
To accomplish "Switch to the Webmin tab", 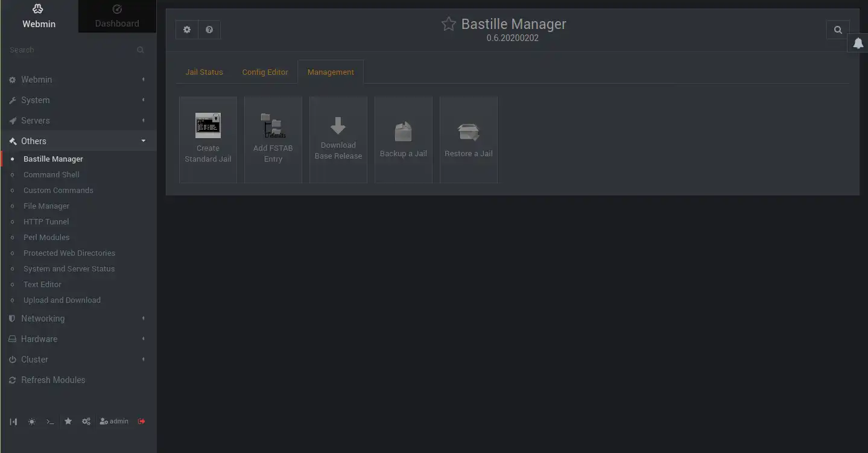I will point(39,16).
